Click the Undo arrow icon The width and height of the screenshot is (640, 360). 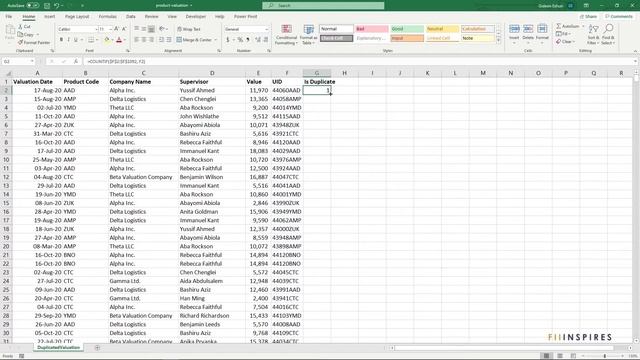[x=57, y=6]
